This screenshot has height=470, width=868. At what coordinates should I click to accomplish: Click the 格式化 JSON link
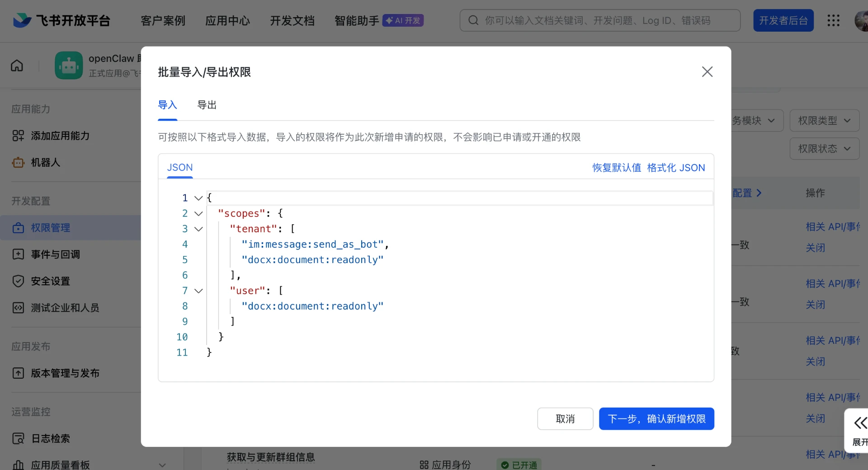676,168
